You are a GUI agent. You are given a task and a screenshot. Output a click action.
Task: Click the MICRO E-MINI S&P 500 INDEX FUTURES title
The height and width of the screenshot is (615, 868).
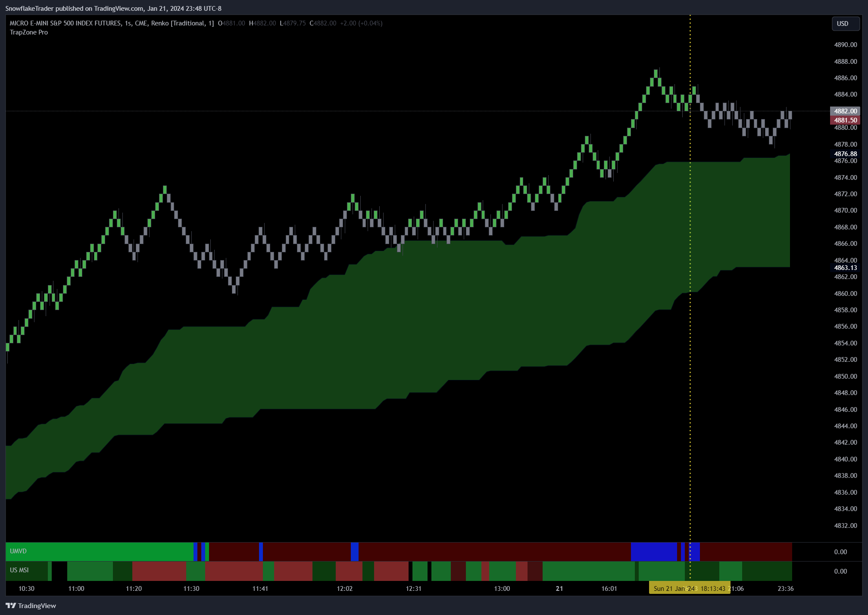point(66,23)
